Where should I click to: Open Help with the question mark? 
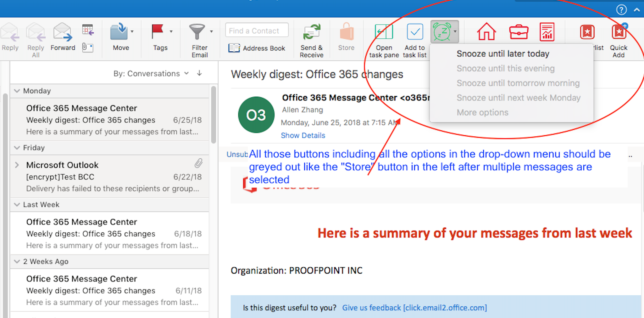[x=621, y=10]
